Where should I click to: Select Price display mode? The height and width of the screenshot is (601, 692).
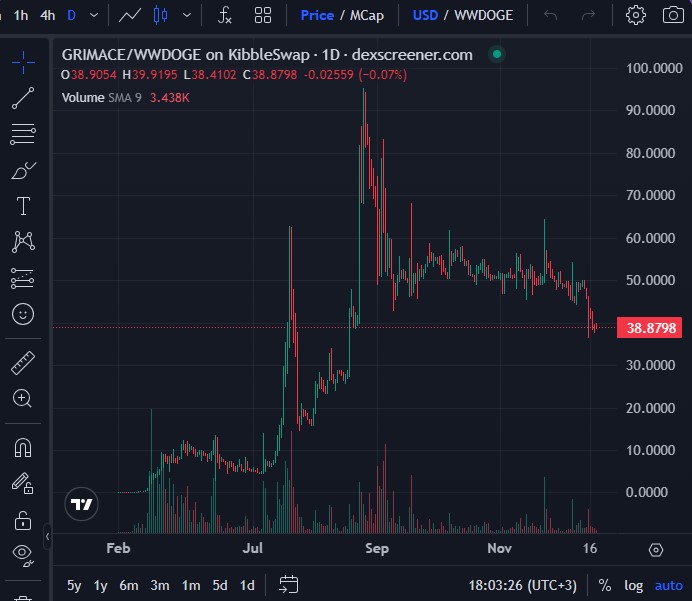[317, 15]
